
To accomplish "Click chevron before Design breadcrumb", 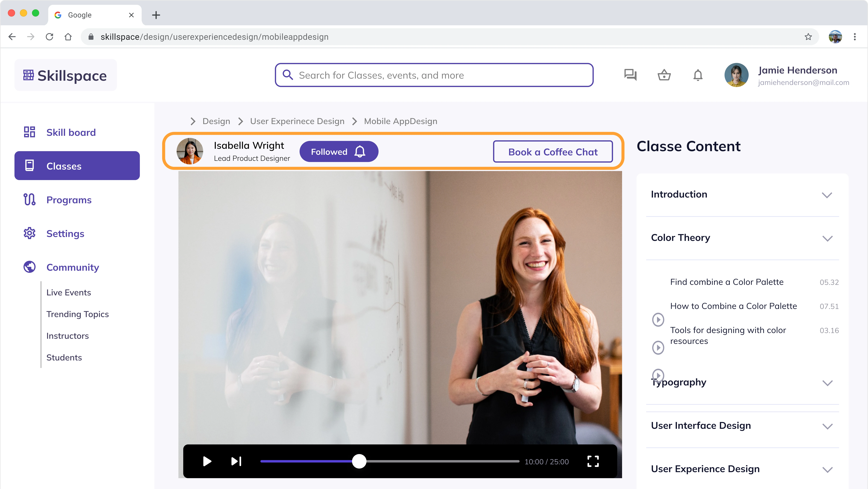I will tap(193, 121).
